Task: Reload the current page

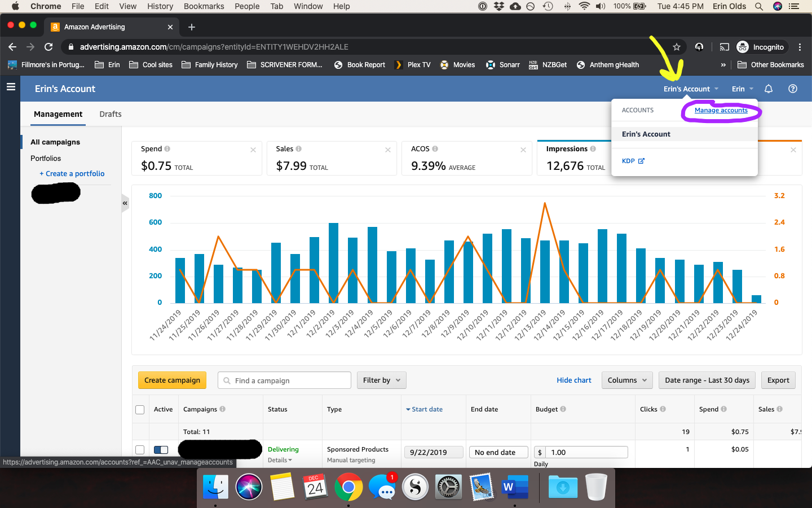Action: point(48,47)
